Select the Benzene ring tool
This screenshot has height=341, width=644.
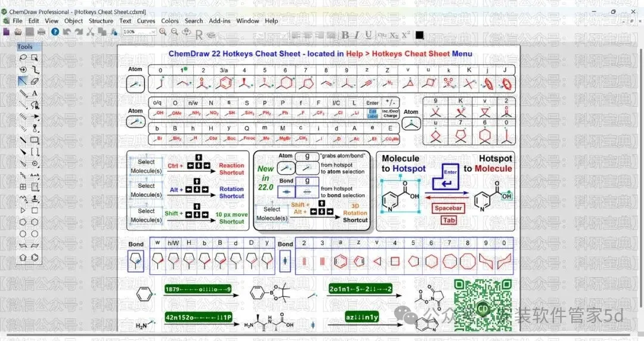click(x=35, y=258)
